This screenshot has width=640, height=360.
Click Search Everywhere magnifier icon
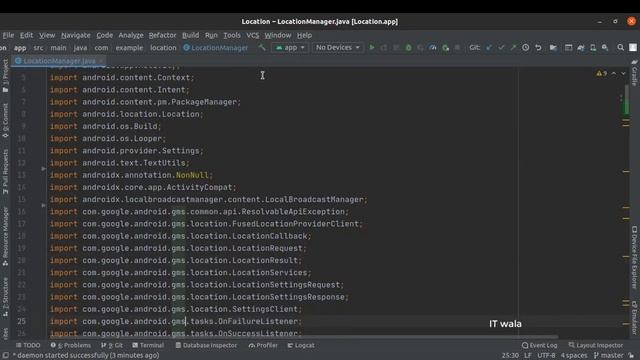[620, 48]
